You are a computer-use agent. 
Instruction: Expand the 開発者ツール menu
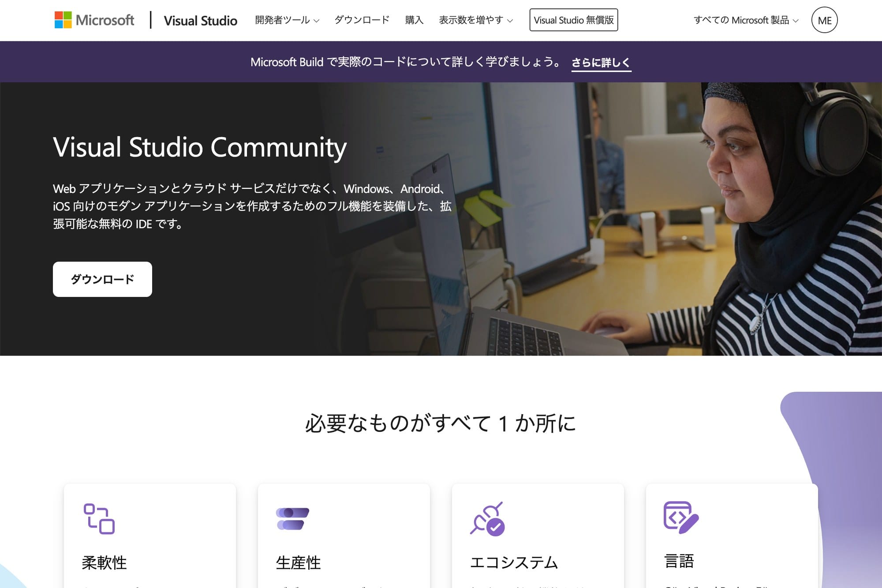(287, 20)
